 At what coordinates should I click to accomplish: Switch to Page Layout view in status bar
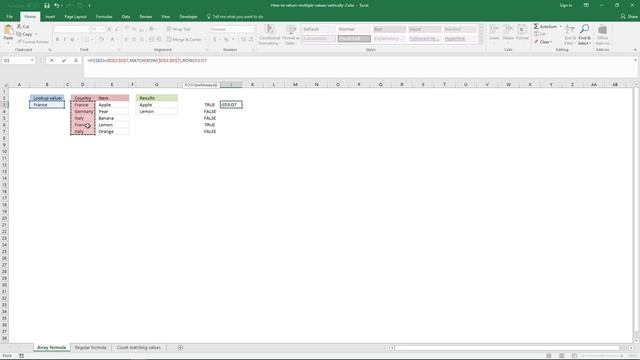click(x=562, y=356)
